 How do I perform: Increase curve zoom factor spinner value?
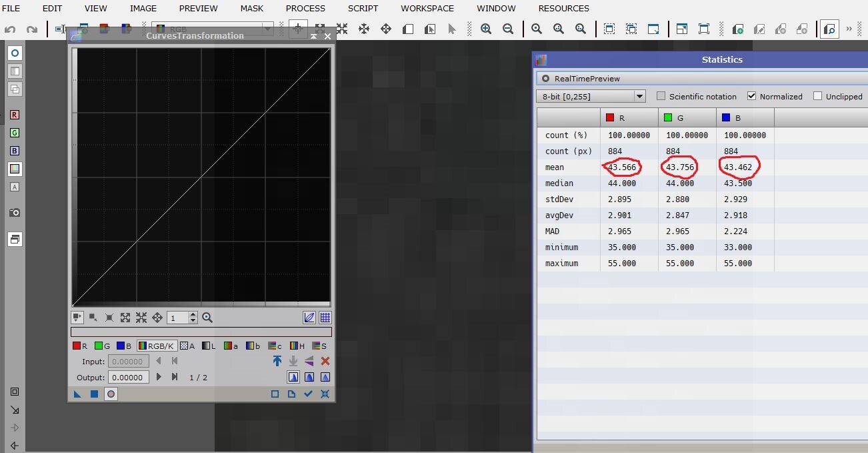[x=193, y=315]
